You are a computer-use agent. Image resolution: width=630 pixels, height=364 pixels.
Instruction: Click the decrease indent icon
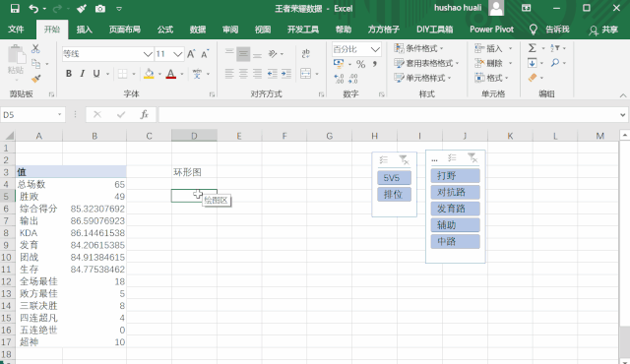[x=272, y=74]
